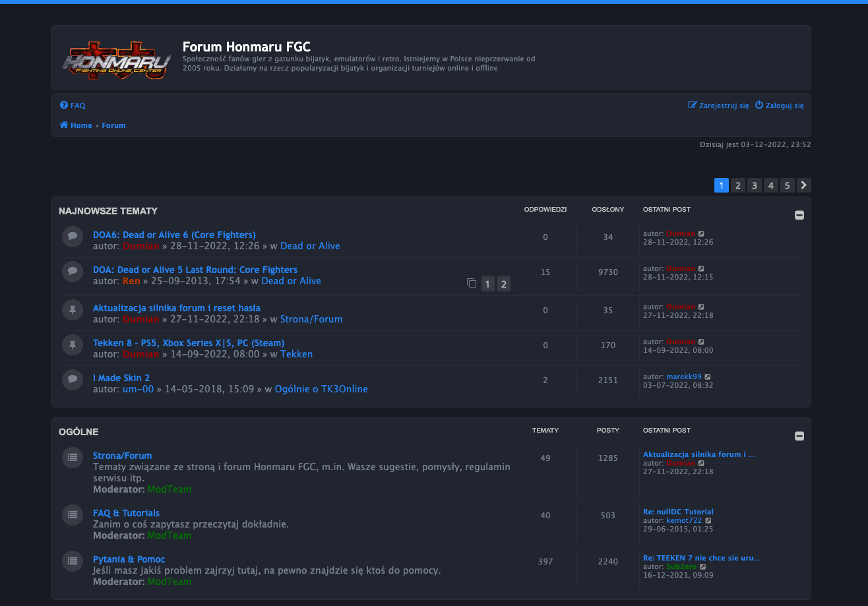This screenshot has width=868, height=606.
Task: Click topic icon beside DOA6 Core Fighters
Action: [73, 236]
